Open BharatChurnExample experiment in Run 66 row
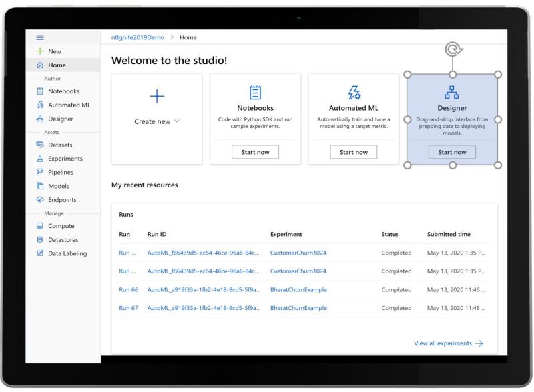 pyautogui.click(x=298, y=289)
